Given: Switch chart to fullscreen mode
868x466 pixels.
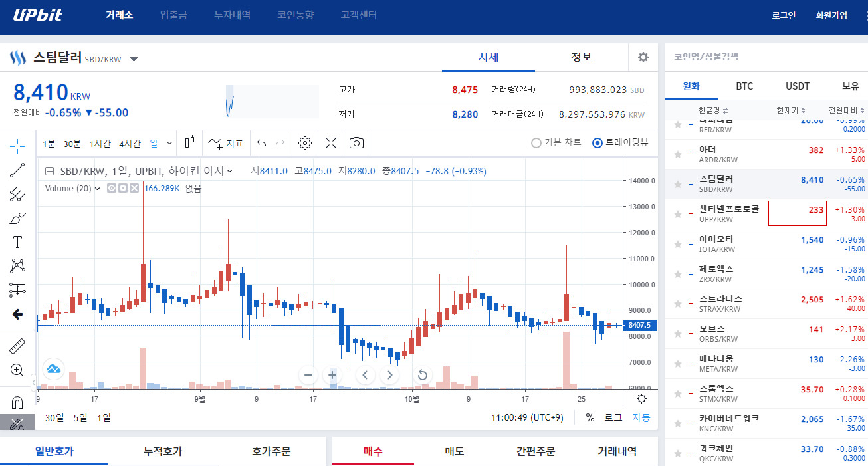Looking at the screenshot, I should (331, 143).
